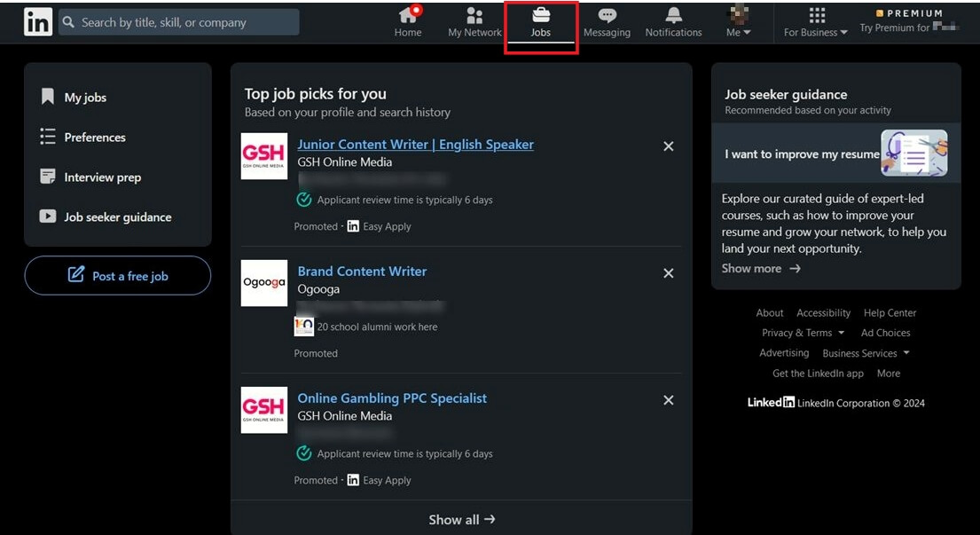980x535 pixels.
Task: Open the Help Center link
Action: click(890, 312)
